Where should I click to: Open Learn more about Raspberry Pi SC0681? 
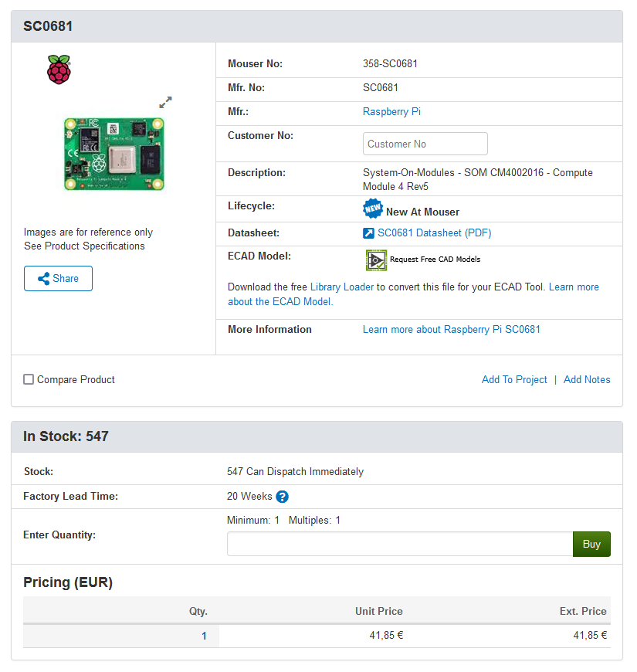tap(452, 329)
